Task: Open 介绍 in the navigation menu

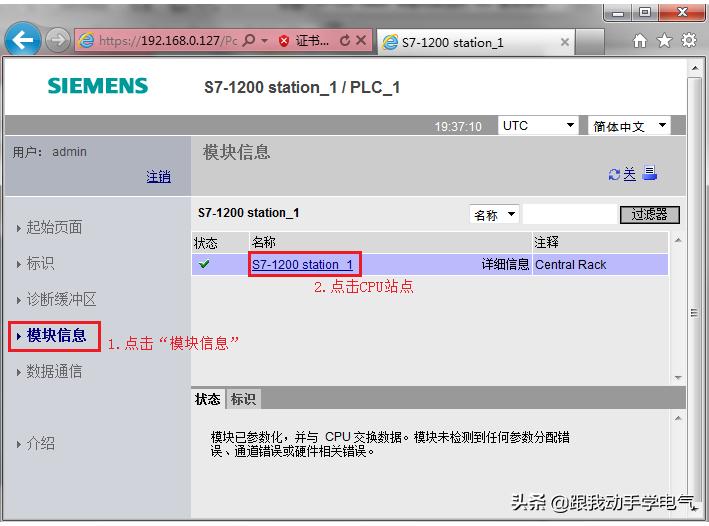Action: click(40, 444)
